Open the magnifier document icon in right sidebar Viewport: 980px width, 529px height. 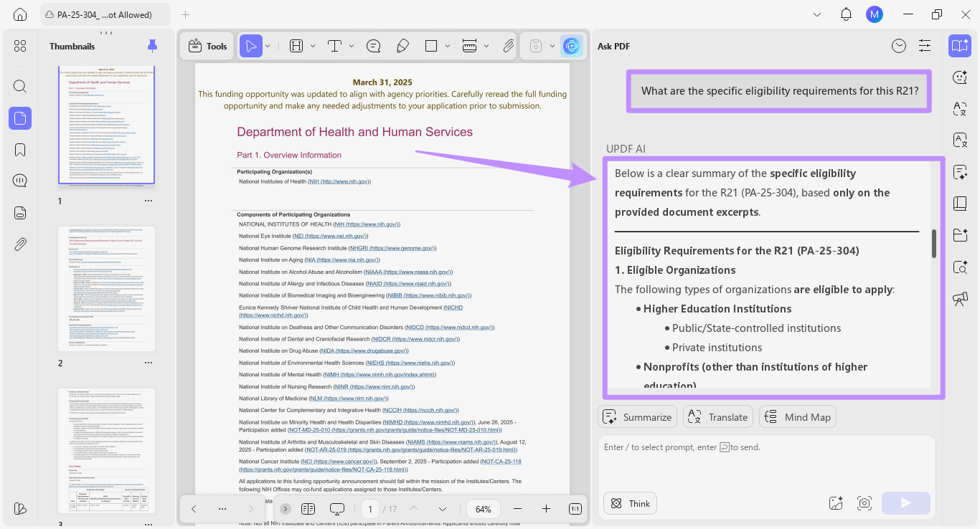point(960,267)
